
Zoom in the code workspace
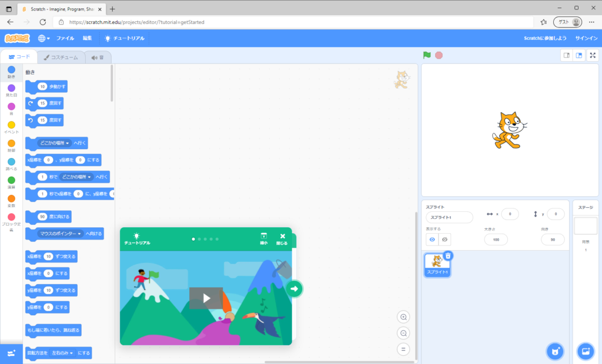[403, 317]
